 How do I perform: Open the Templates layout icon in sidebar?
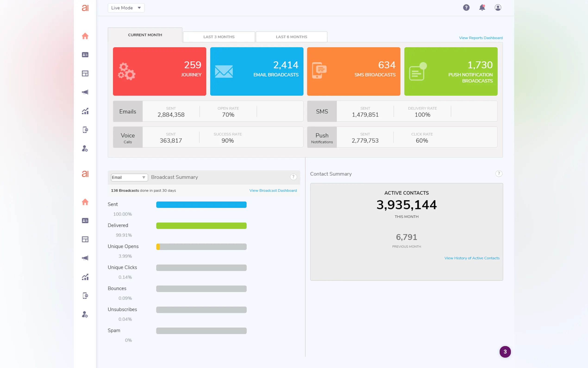coord(85,73)
